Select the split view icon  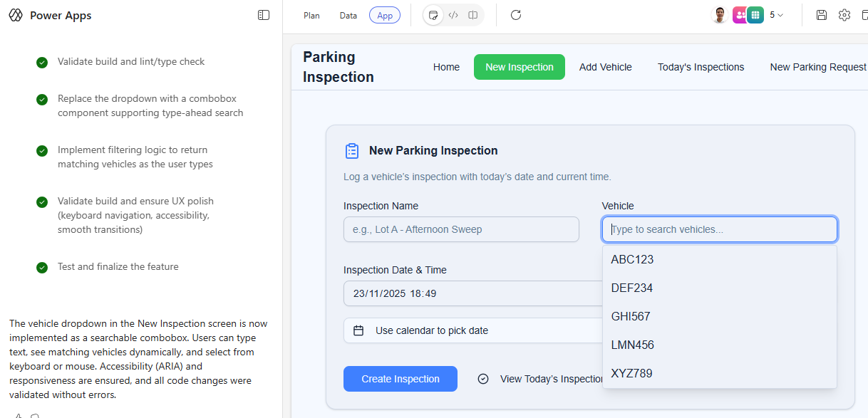[x=473, y=15]
